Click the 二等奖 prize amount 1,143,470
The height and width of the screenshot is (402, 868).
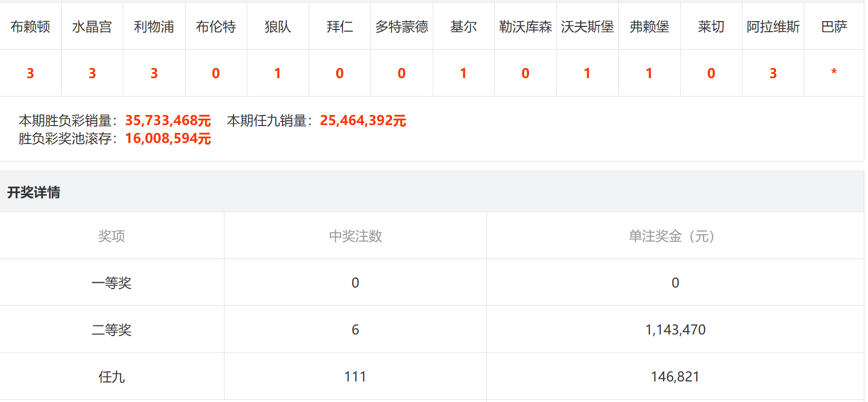(676, 330)
